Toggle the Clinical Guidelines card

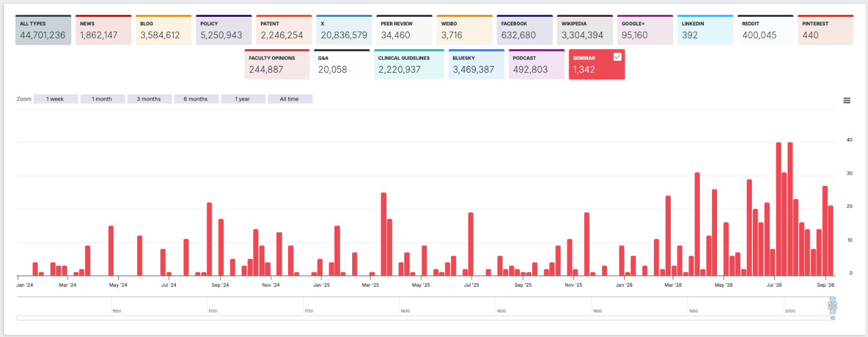(409, 64)
